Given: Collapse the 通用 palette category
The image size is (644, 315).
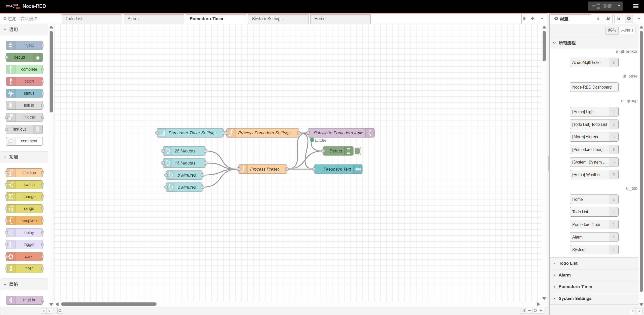Looking at the screenshot, I should (13, 30).
